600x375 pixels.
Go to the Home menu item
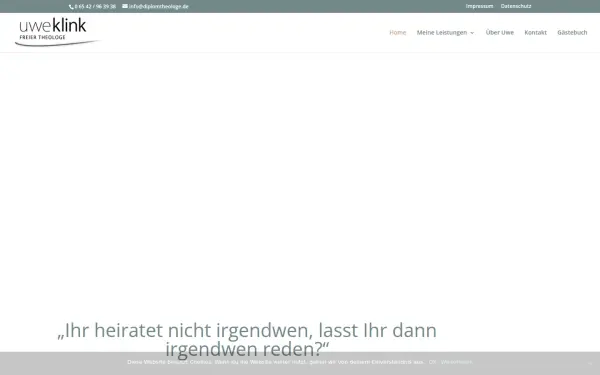398,33
